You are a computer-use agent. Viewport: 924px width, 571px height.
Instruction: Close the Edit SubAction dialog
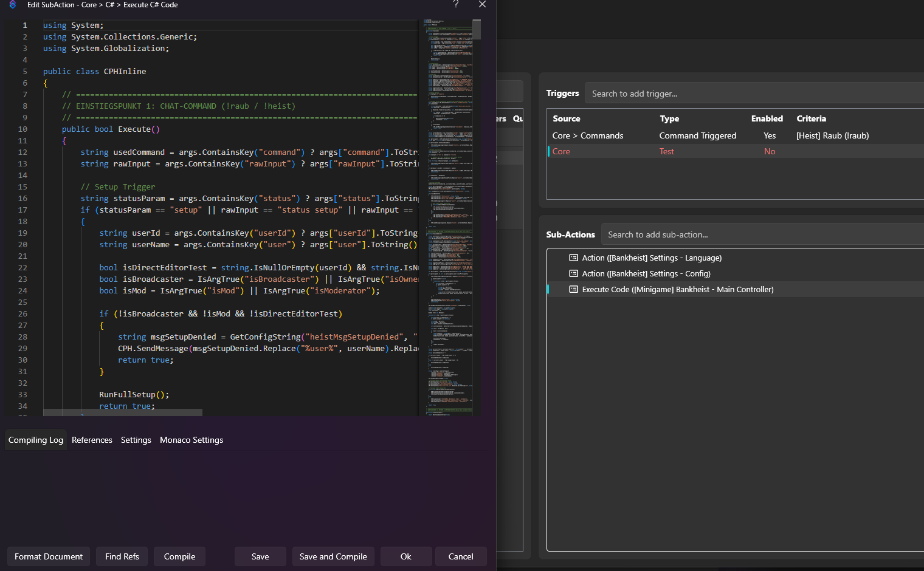coord(482,4)
